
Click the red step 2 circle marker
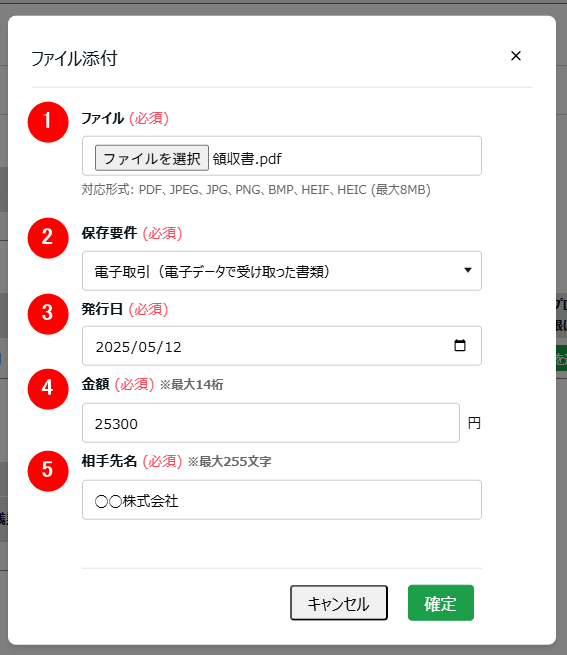48,238
